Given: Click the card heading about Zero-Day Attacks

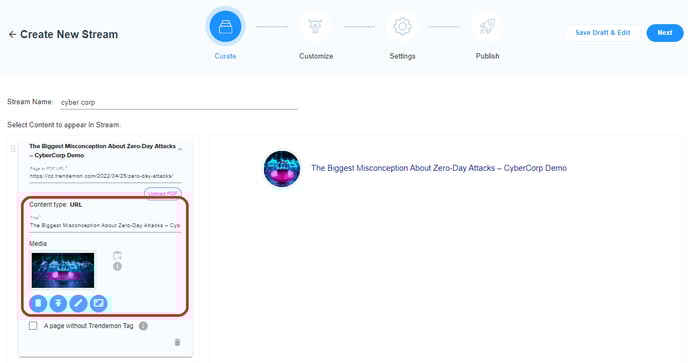Looking at the screenshot, I should coord(103,151).
